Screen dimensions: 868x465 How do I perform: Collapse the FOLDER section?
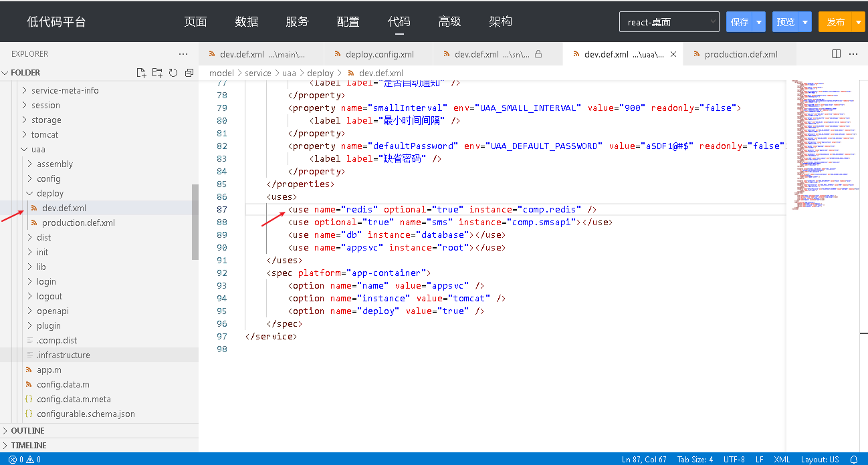pos(25,73)
